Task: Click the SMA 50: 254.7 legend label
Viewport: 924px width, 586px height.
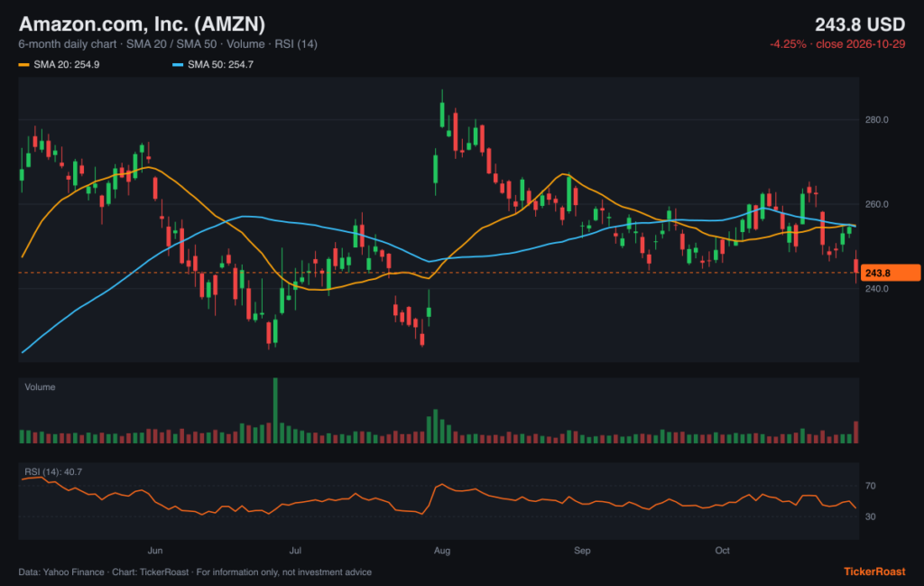Action: pos(220,65)
